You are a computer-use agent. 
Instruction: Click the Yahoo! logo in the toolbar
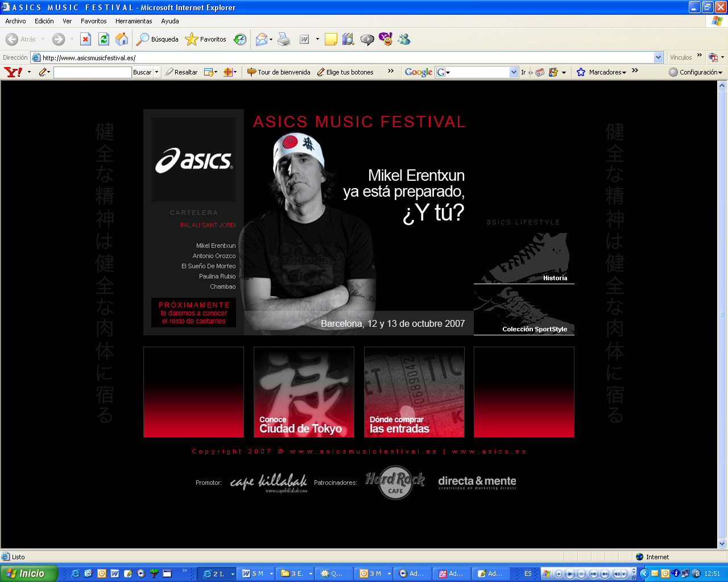(x=13, y=72)
